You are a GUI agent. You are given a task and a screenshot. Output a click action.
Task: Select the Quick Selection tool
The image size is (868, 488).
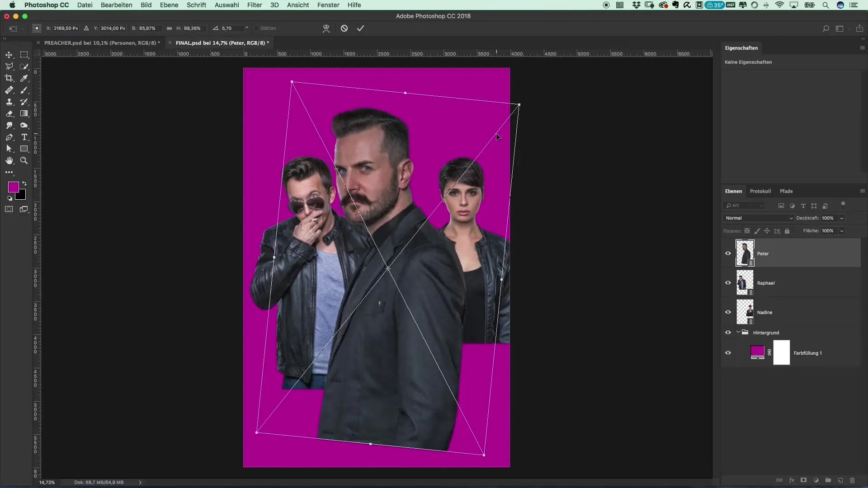(24, 66)
